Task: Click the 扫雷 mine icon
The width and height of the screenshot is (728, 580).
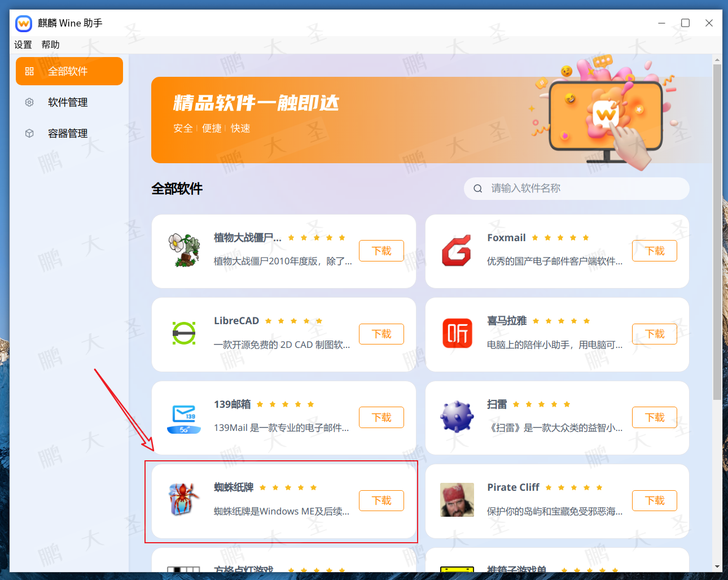Action: 457,417
